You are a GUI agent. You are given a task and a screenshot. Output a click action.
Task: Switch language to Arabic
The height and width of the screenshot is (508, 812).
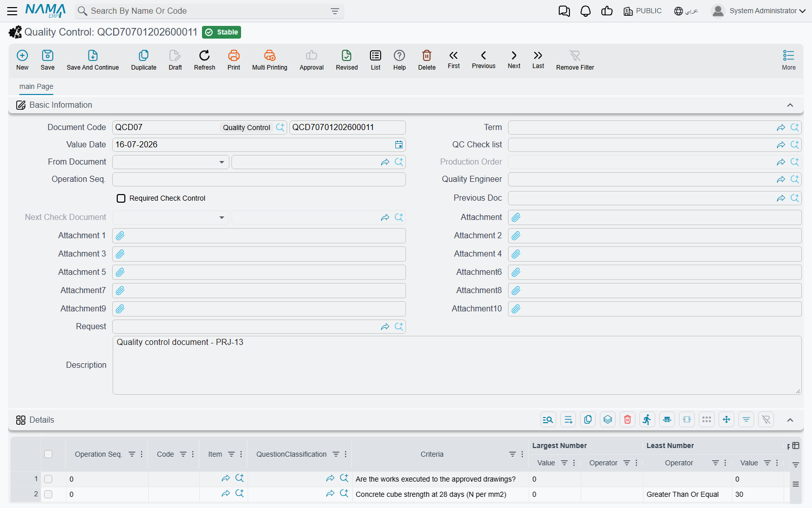[686, 11]
